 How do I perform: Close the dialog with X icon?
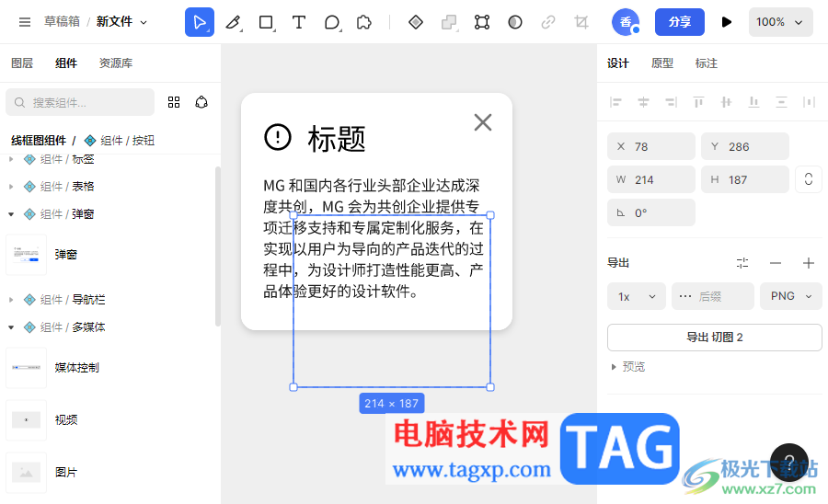tap(483, 122)
